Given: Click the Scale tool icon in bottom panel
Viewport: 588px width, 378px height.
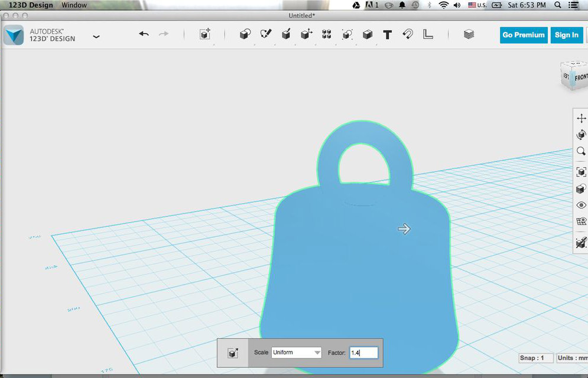Looking at the screenshot, I should click(233, 353).
